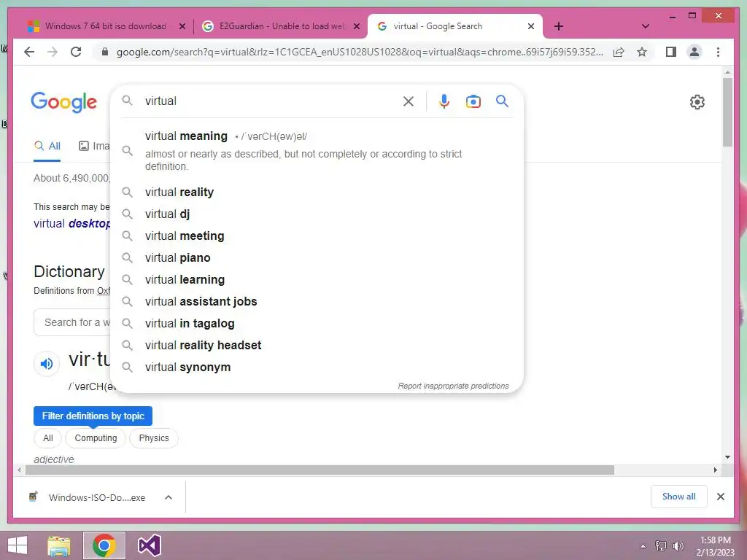This screenshot has width=747, height=560.
Task: Click the volume speaker tray icon
Action: pyautogui.click(x=678, y=546)
